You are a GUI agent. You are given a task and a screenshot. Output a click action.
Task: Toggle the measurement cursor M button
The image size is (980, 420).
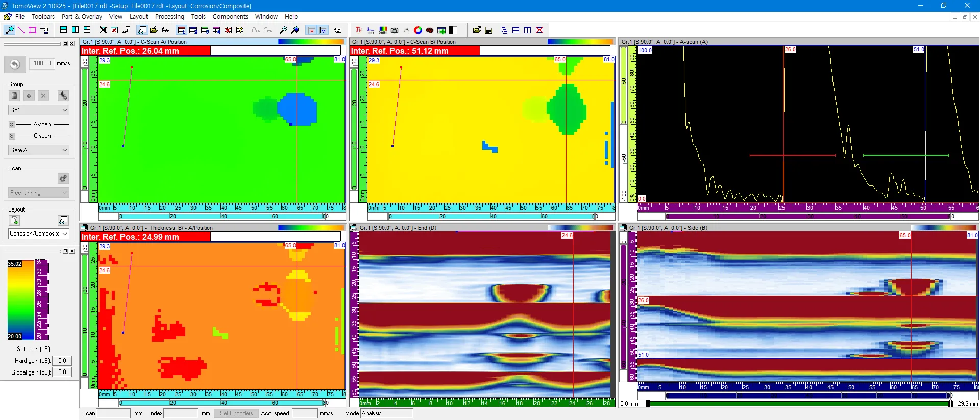(x=323, y=30)
